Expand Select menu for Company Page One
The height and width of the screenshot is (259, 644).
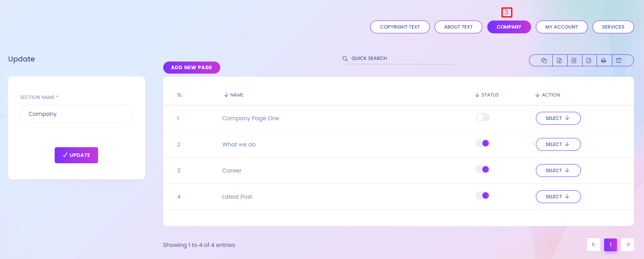558,118
